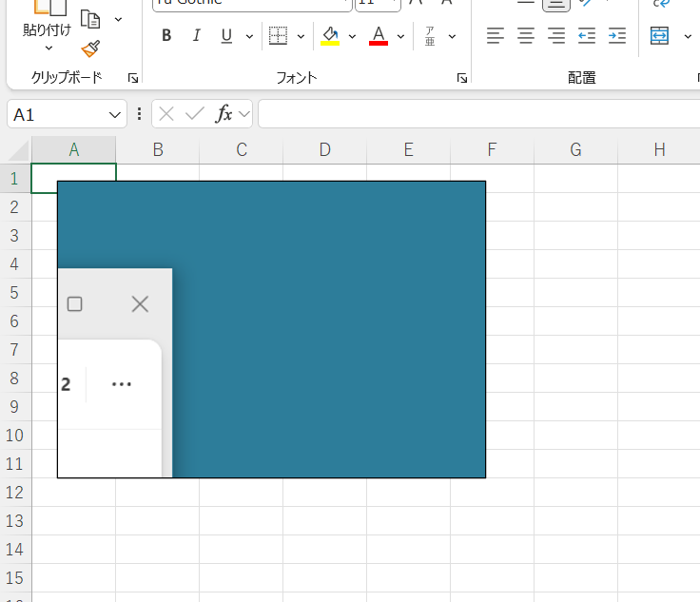Open the フォント dialog launcher
700x602 pixels.
tap(462, 79)
